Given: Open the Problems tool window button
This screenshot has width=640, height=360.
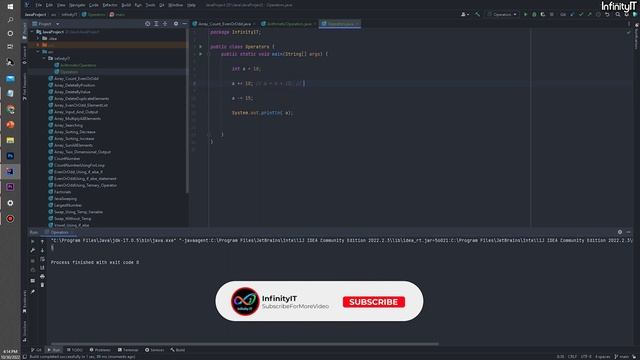Looking at the screenshot, I should pyautogui.click(x=100, y=350).
